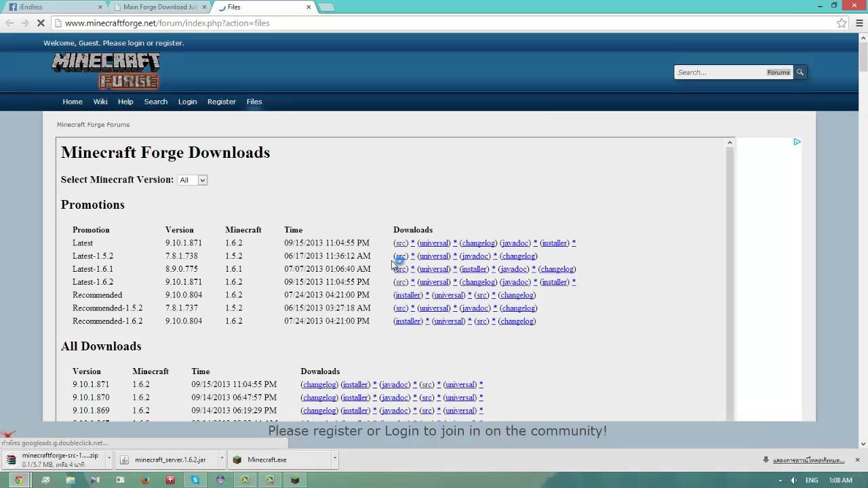Open the Register menu item
Screen dimensions: 868x488
coord(222,102)
